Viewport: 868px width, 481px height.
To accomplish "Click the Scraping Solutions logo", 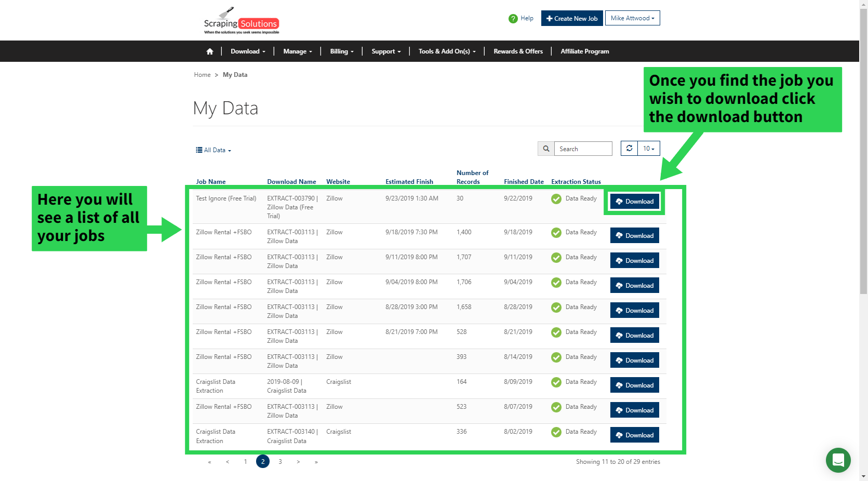I will tap(242, 21).
